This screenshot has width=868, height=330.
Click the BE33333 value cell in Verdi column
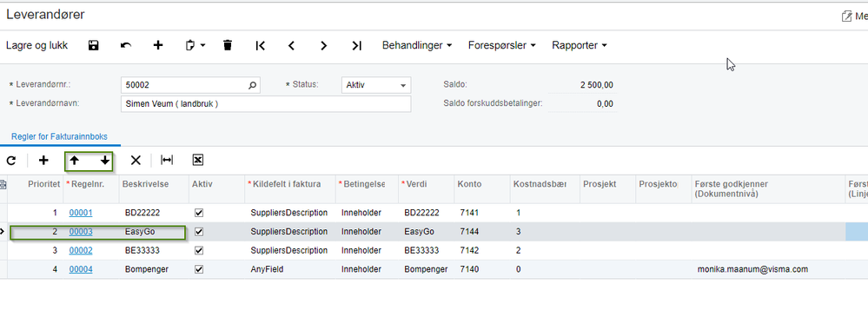(x=426, y=250)
